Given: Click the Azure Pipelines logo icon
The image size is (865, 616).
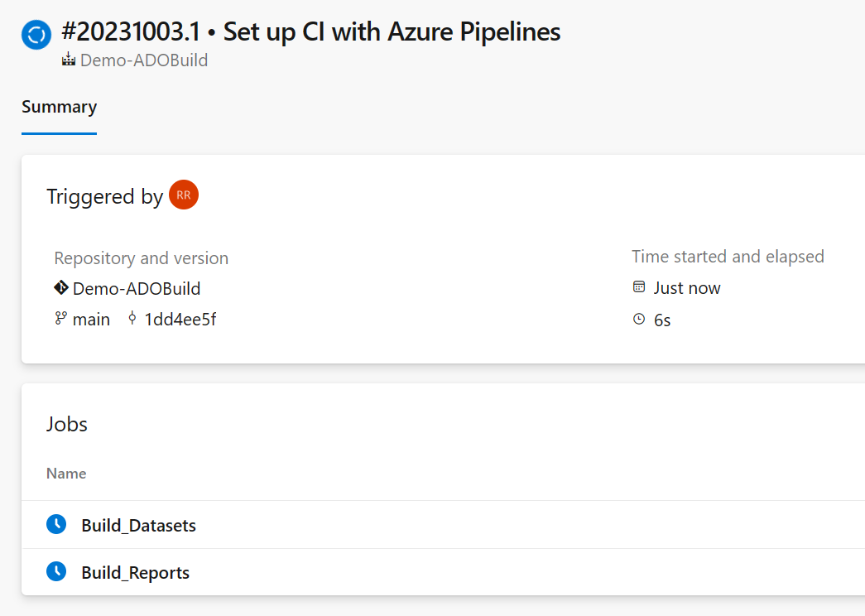Looking at the screenshot, I should coord(35,34).
